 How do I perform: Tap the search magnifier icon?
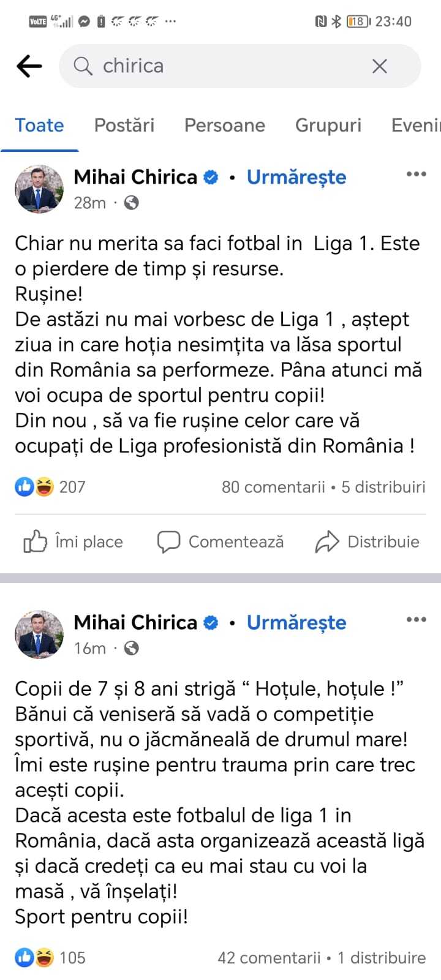pos(83,66)
